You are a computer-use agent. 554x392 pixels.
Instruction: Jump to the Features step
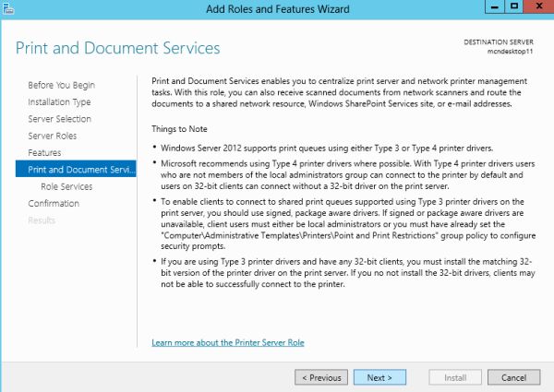[44, 153]
